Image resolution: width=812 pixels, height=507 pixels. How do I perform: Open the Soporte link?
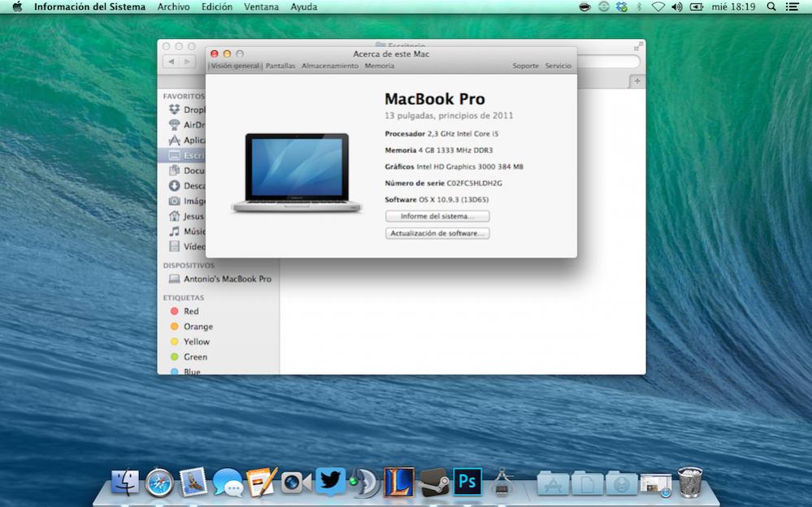pyautogui.click(x=525, y=66)
